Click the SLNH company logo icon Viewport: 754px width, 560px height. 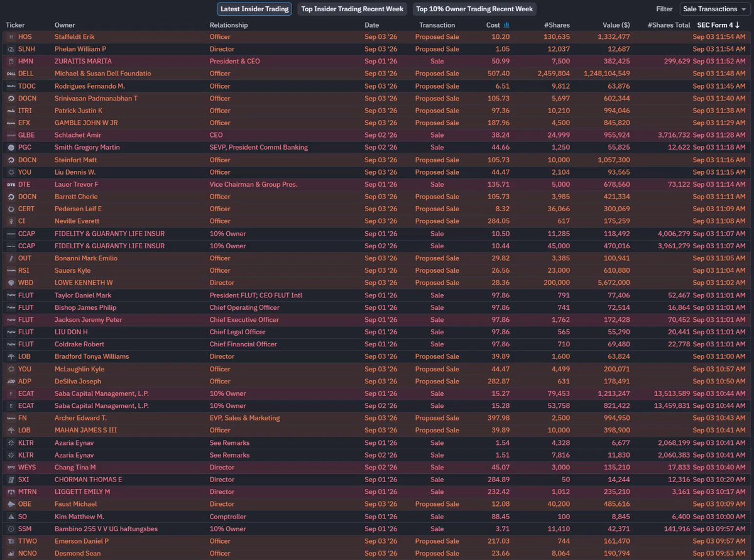click(11, 49)
